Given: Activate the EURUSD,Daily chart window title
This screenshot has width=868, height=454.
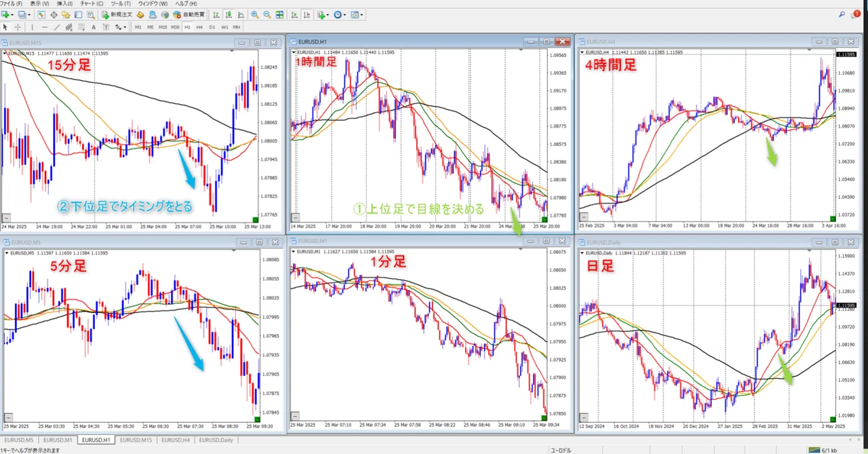Looking at the screenshot, I should coord(604,242).
